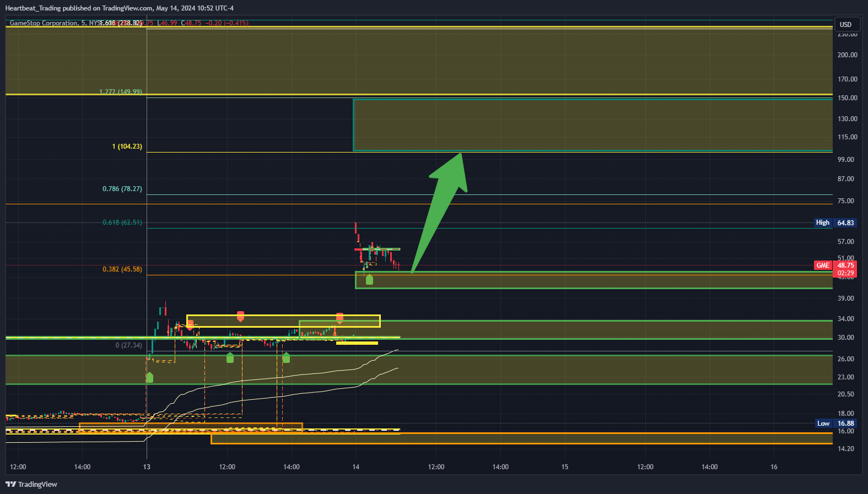The image size is (868, 494).
Task: Click the 64.83 high value label
Action: pyautogui.click(x=845, y=222)
